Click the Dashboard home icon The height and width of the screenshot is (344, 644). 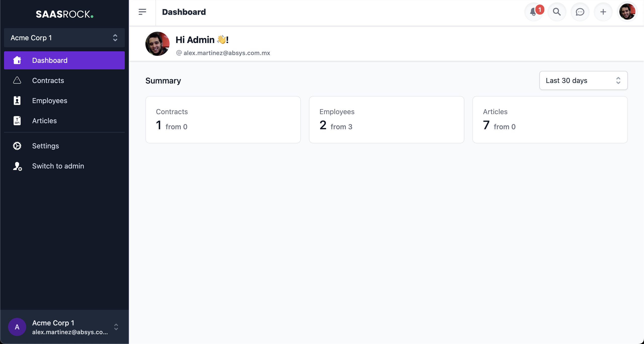pos(17,60)
